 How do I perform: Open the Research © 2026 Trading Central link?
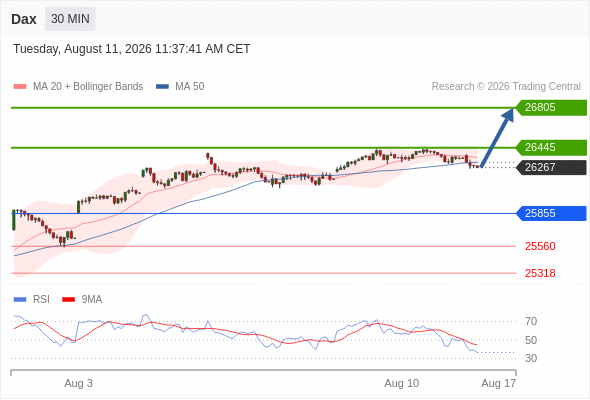point(506,87)
